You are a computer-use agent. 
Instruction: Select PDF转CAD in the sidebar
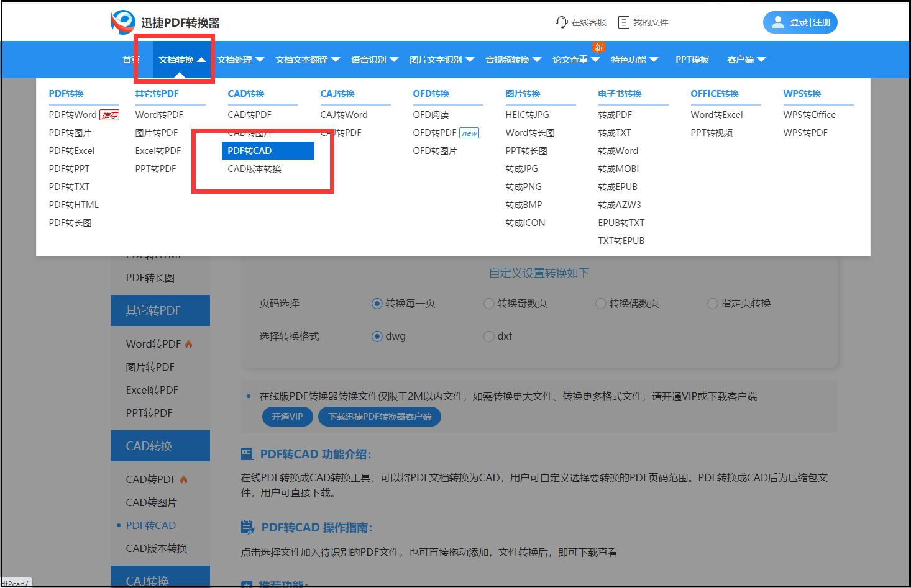pos(150,525)
